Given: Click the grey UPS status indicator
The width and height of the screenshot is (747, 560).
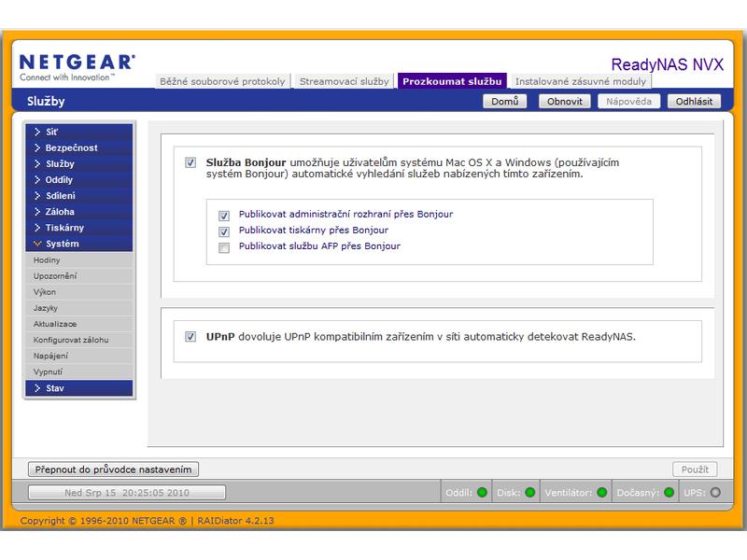Looking at the screenshot, I should [x=715, y=493].
